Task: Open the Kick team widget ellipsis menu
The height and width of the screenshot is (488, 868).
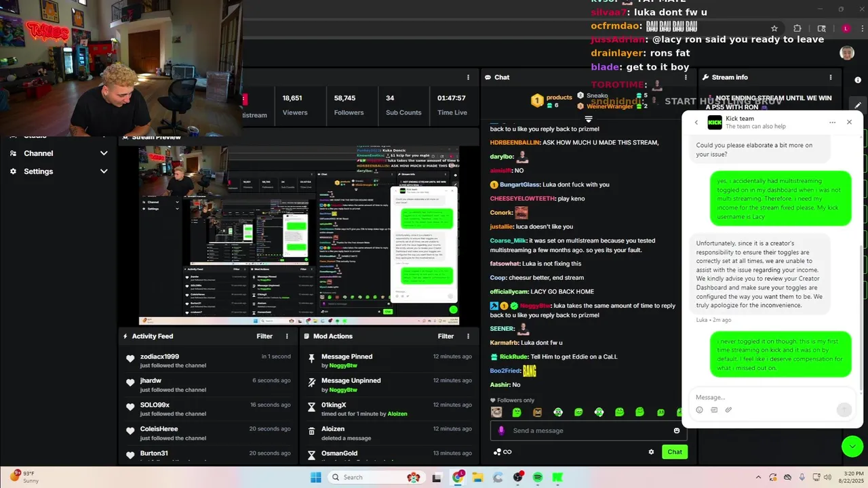Action: click(832, 123)
